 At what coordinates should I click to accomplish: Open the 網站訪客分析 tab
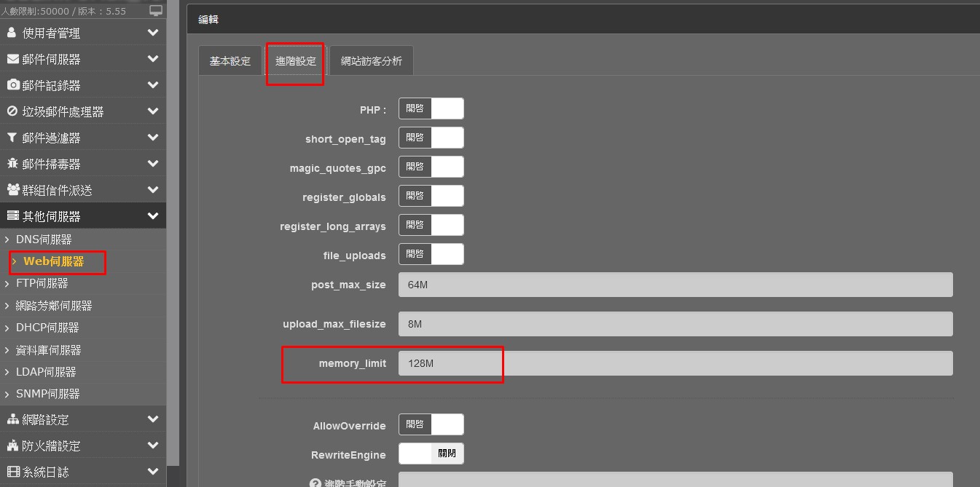coord(371,61)
